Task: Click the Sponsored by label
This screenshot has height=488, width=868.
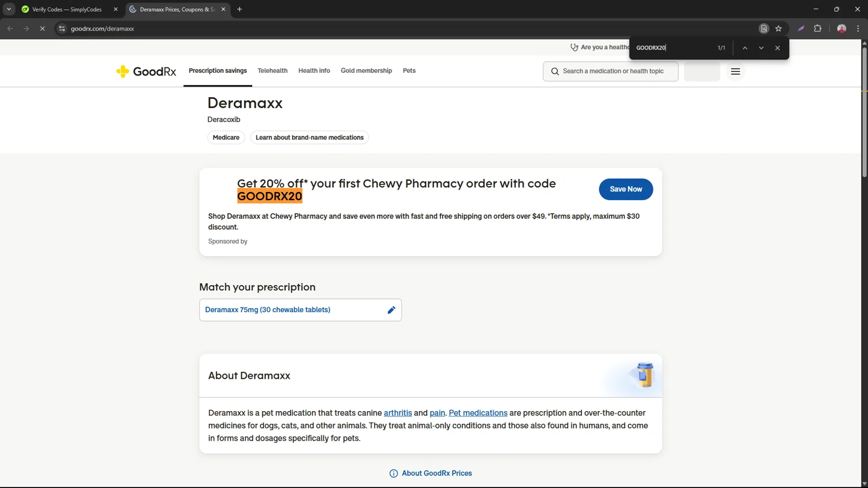Action: point(227,242)
